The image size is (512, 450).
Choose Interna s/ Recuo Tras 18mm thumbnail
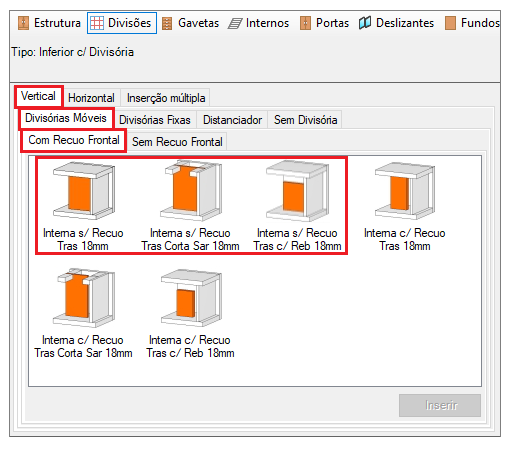tap(83, 206)
